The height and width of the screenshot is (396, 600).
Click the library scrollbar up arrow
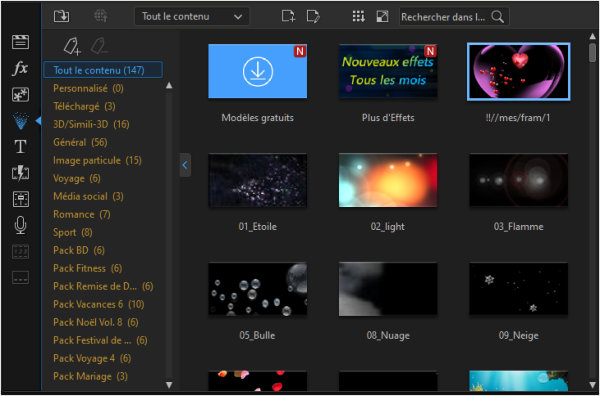coord(593,36)
